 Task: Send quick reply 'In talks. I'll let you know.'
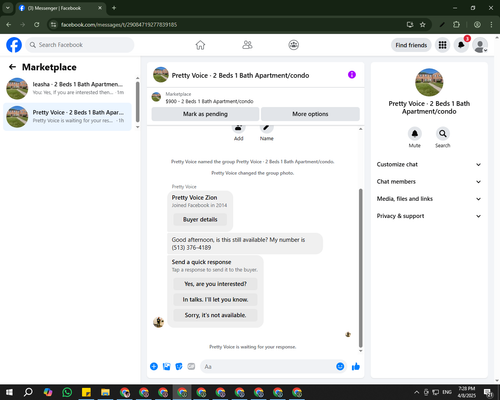(215, 300)
